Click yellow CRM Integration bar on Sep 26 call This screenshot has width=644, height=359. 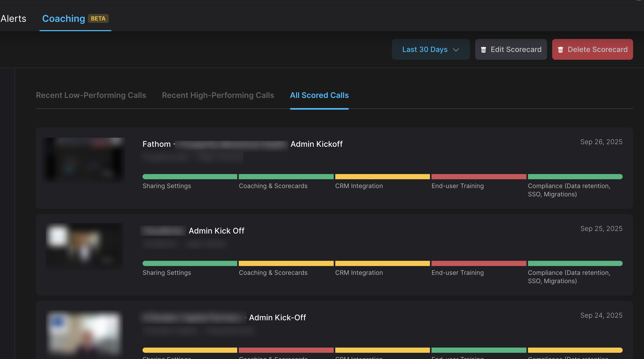[382, 177]
